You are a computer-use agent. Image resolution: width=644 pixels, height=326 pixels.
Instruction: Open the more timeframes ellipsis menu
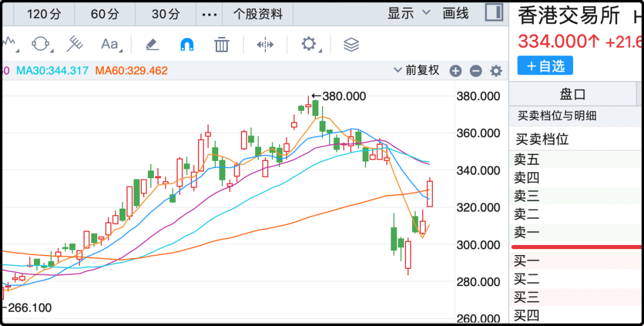tap(209, 14)
